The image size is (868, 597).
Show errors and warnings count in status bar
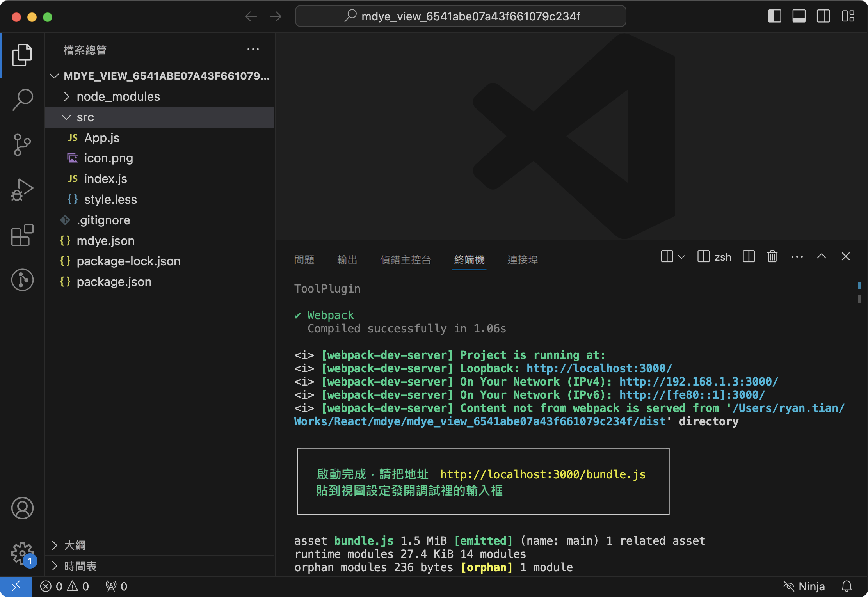coord(65,586)
